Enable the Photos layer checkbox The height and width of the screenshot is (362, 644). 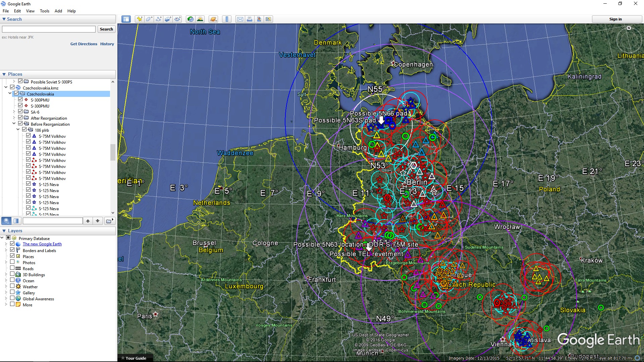coord(12,262)
